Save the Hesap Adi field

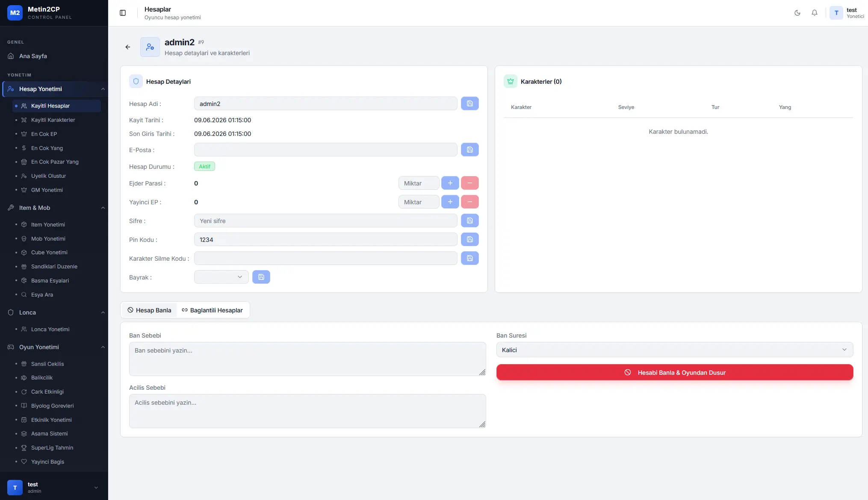(470, 103)
